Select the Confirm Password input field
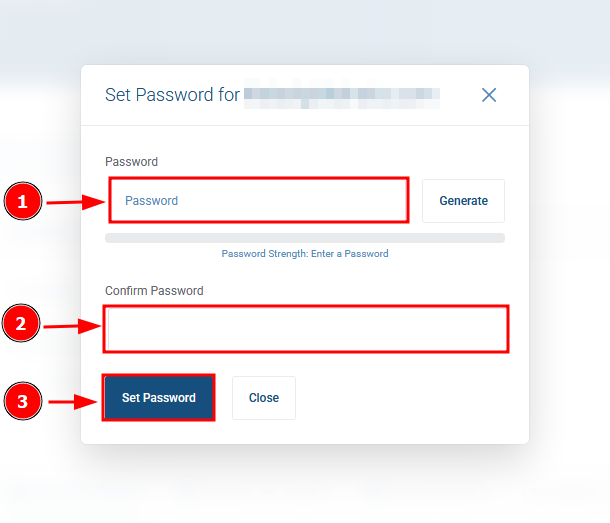This screenshot has width=610, height=523. coord(306,329)
